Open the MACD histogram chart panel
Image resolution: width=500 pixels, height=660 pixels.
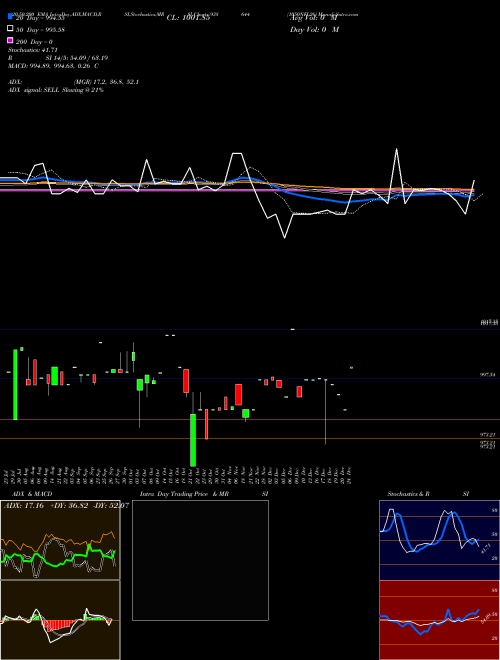tap(60, 620)
